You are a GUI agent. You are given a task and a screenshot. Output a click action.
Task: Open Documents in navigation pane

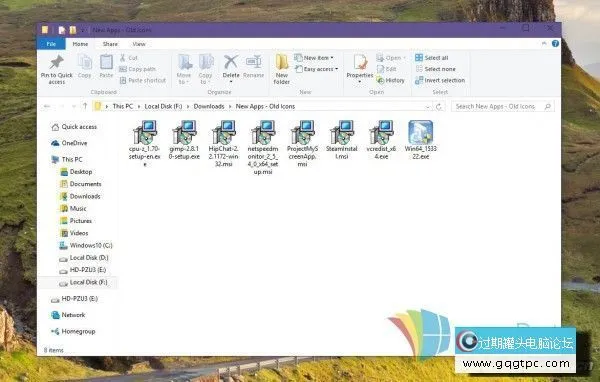(81, 184)
